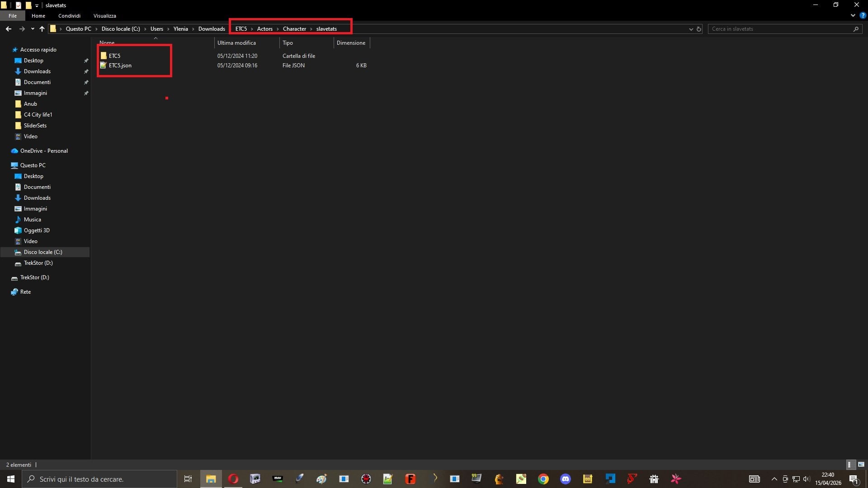Open the touch keyboard tray icon
868x488 pixels.
[754, 479]
